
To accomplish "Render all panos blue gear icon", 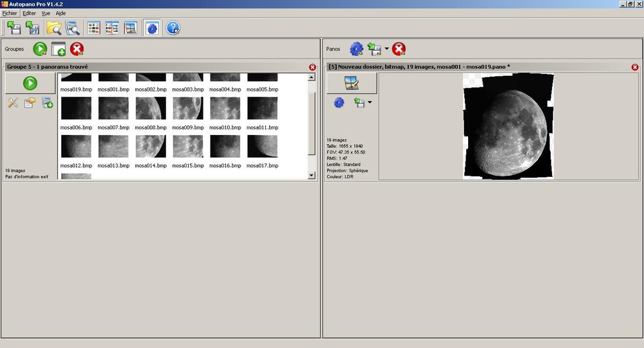I will (x=357, y=49).
